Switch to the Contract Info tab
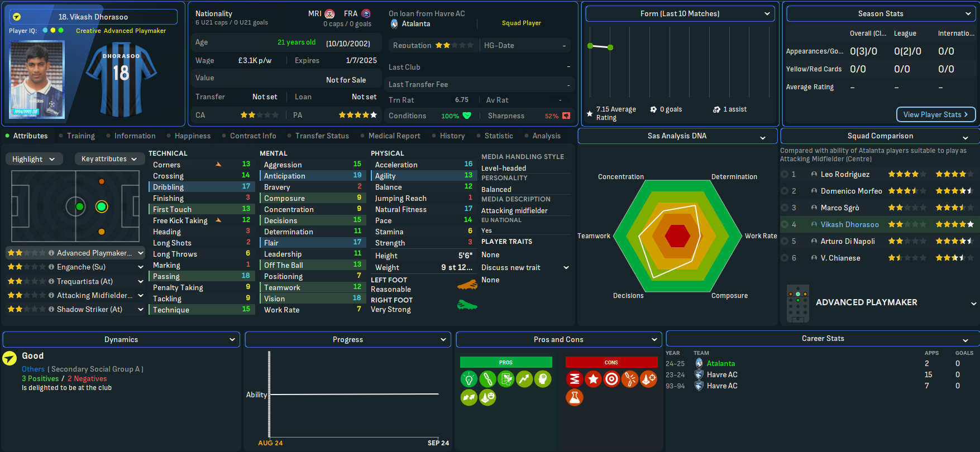Image resolution: width=980 pixels, height=452 pixels. point(252,136)
